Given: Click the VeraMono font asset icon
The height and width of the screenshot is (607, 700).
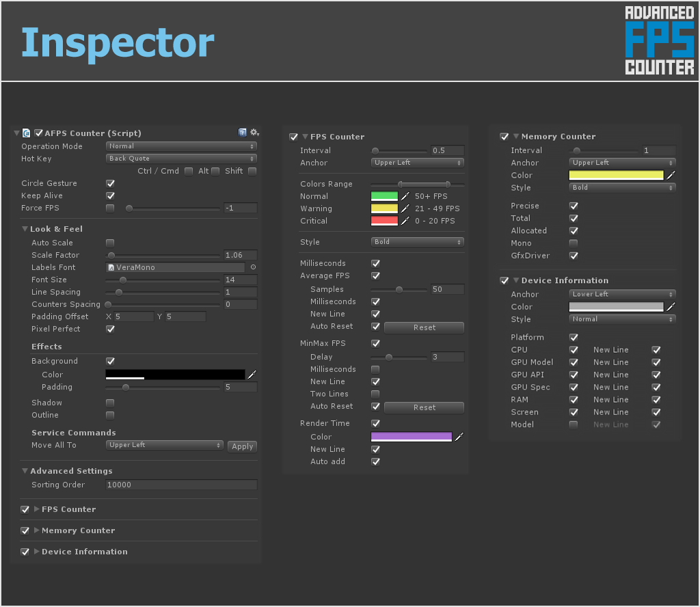Looking at the screenshot, I should pos(111,267).
